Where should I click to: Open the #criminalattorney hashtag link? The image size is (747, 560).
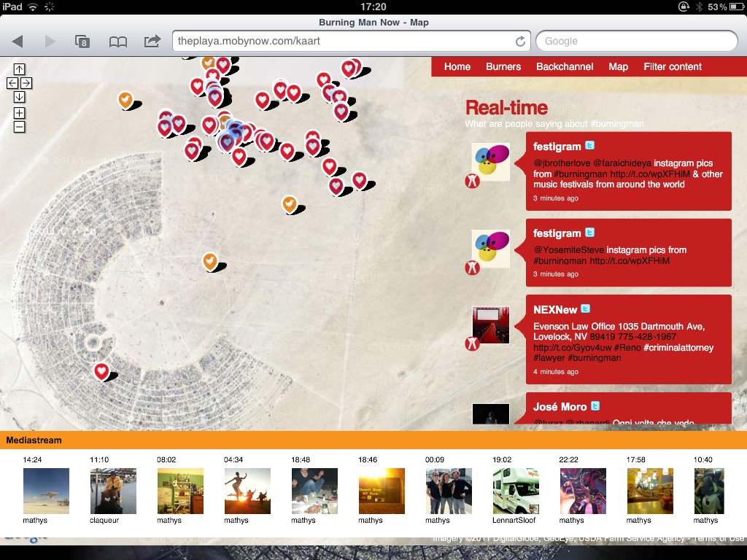point(678,348)
